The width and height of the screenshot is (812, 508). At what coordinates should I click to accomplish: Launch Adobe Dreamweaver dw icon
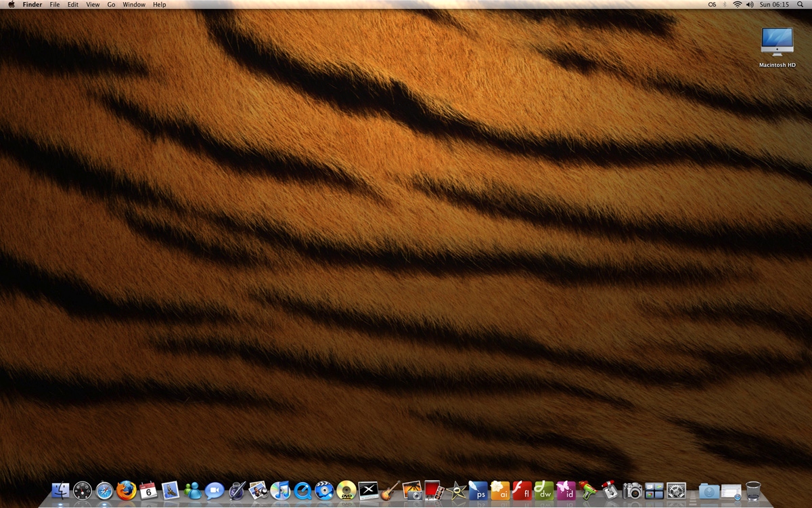pos(544,490)
